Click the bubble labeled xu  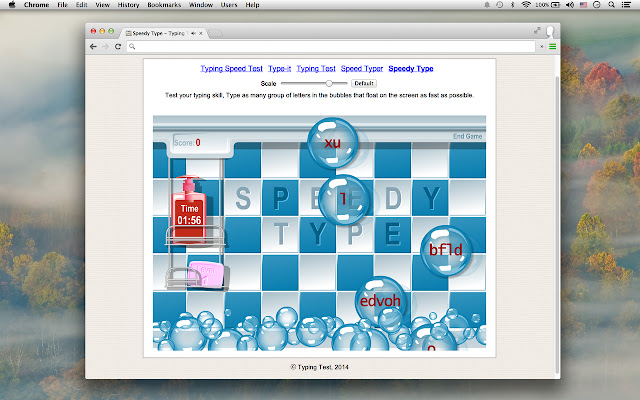(333, 143)
